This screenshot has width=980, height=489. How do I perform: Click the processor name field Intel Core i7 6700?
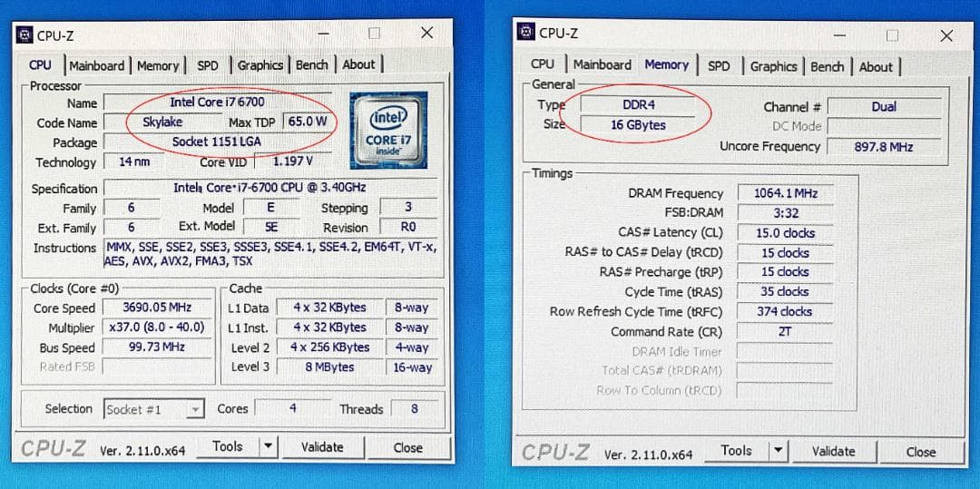[218, 102]
